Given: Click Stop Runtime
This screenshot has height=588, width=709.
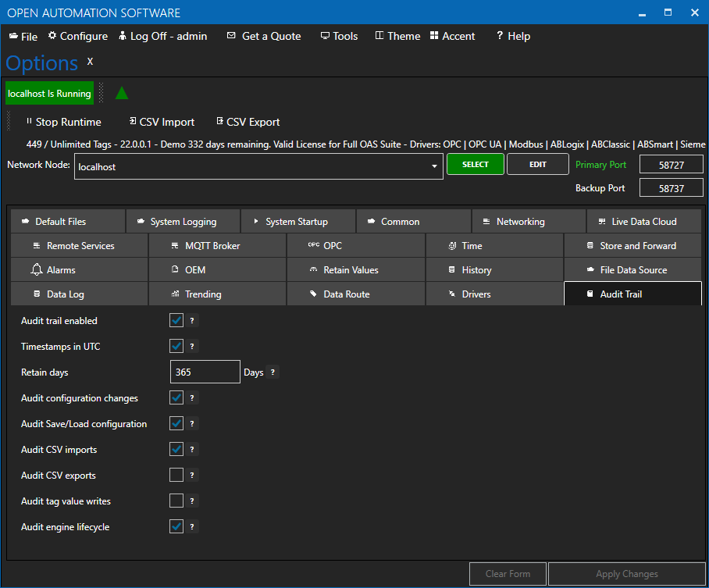Looking at the screenshot, I should (63, 122).
